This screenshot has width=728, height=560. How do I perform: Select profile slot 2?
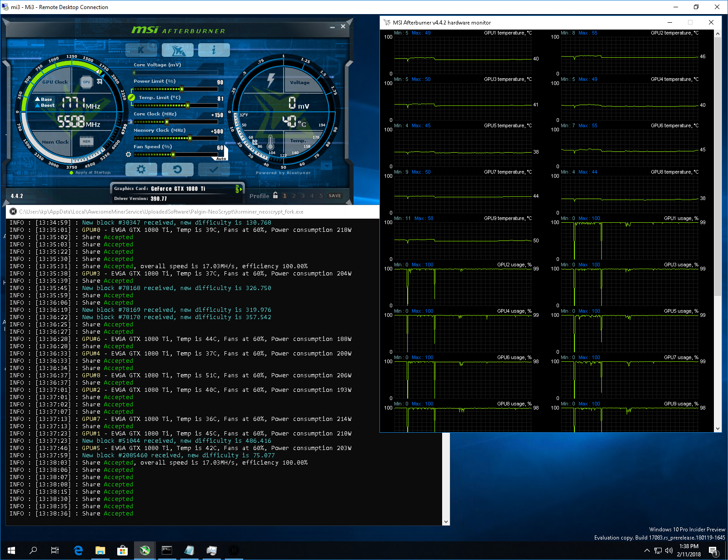294,196
